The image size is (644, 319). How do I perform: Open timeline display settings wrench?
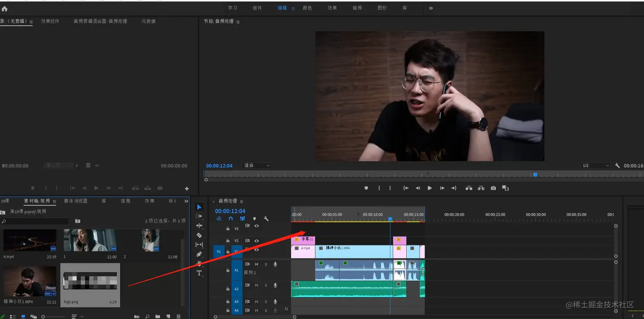coord(266,219)
